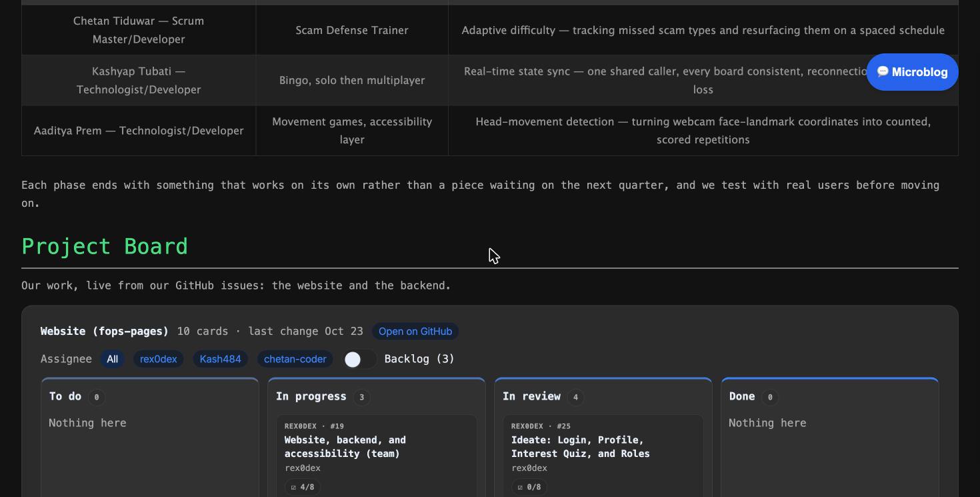Select the 'Movement games, accessibility layer' cell

point(352,131)
